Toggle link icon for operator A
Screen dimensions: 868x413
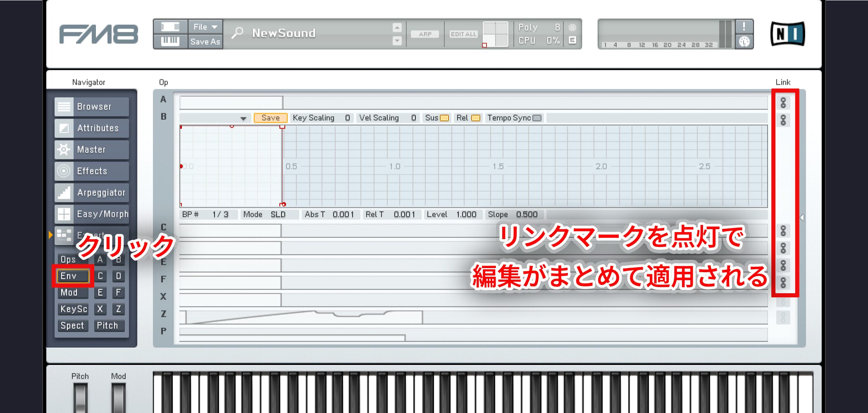click(783, 102)
